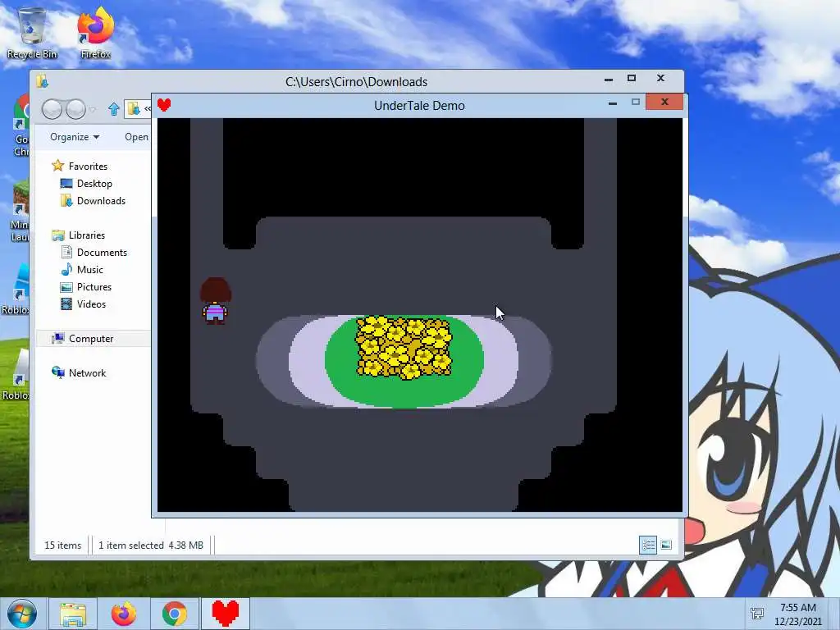Viewport: 840px width, 630px height.
Task: Close the UnderTale Demo window
Action: tap(664, 102)
